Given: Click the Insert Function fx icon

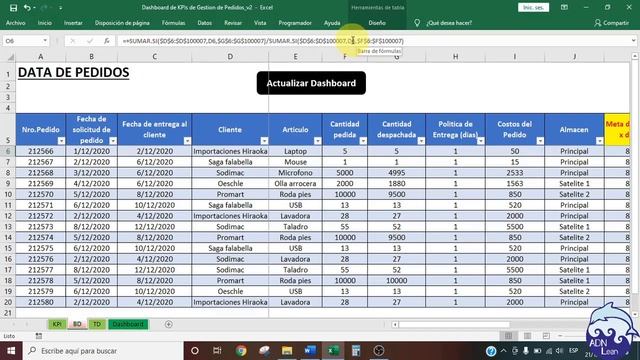Looking at the screenshot, I should [107, 41].
